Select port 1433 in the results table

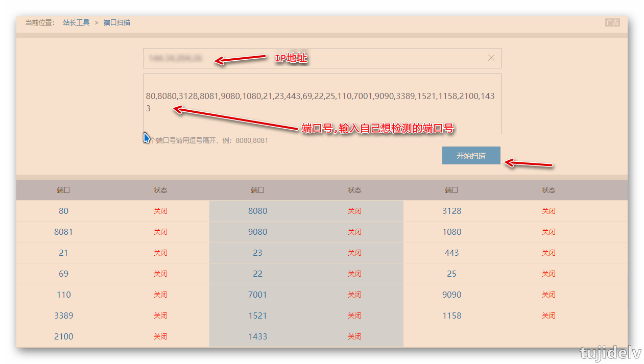point(257,336)
